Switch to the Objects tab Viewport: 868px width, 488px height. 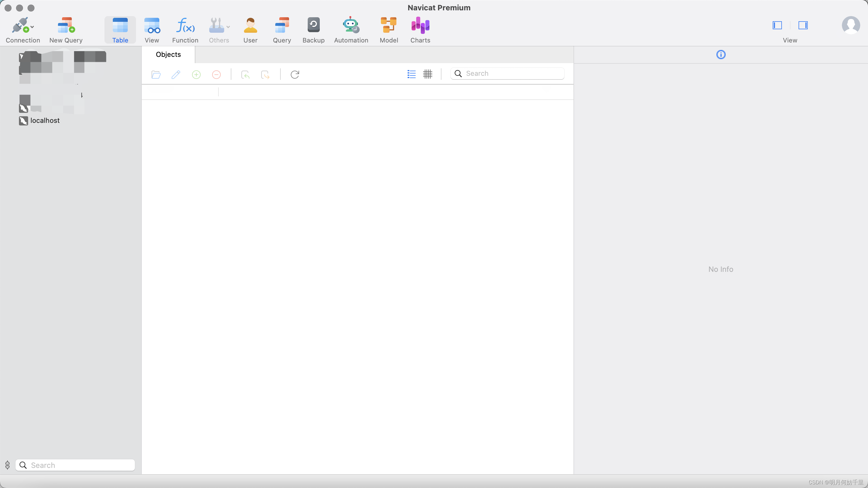[x=168, y=55]
